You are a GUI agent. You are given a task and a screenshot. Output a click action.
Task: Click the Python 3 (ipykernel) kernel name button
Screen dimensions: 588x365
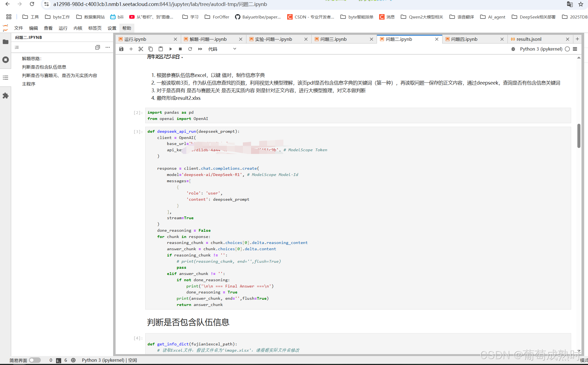coord(541,49)
